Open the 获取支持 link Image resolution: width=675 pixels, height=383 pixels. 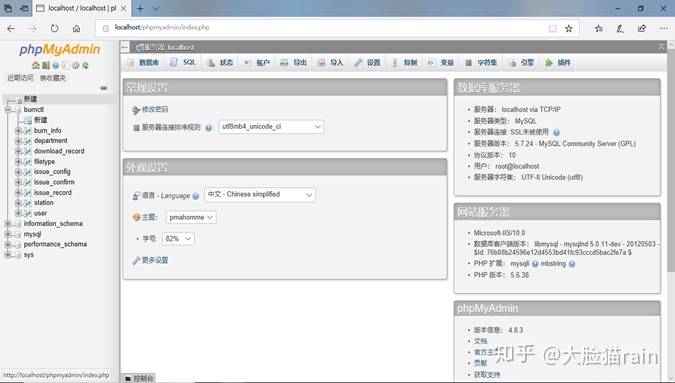point(487,375)
